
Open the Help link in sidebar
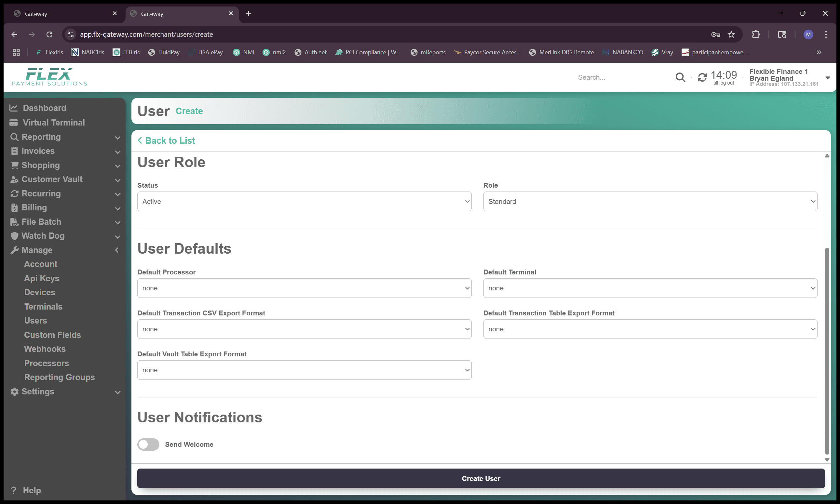[26, 490]
